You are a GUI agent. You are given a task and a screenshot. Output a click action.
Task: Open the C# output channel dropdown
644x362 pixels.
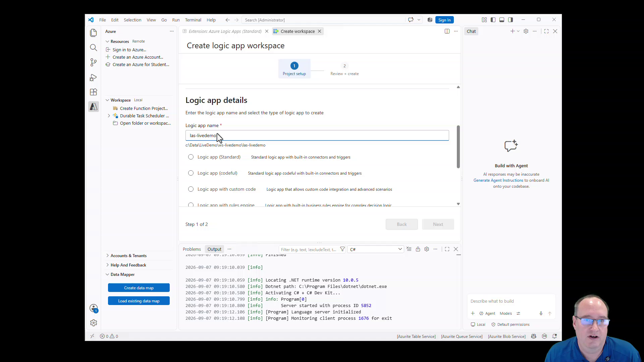click(376, 249)
